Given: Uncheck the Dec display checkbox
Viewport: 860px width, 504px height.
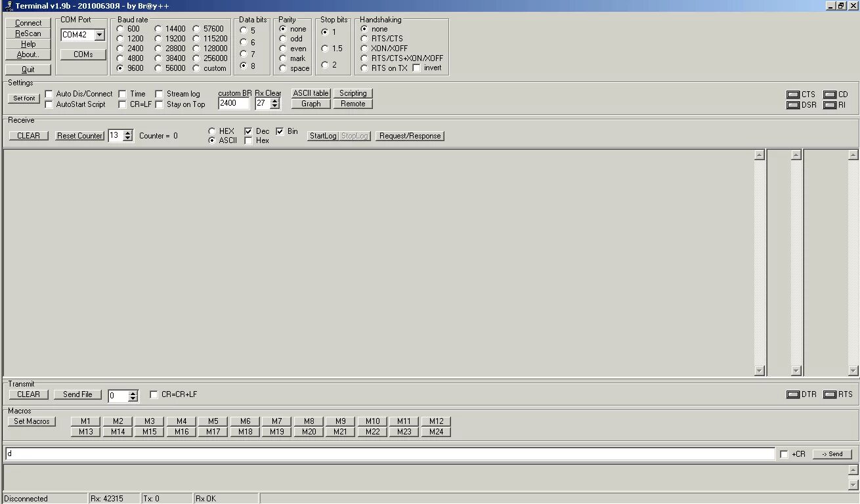Looking at the screenshot, I should pyautogui.click(x=248, y=131).
